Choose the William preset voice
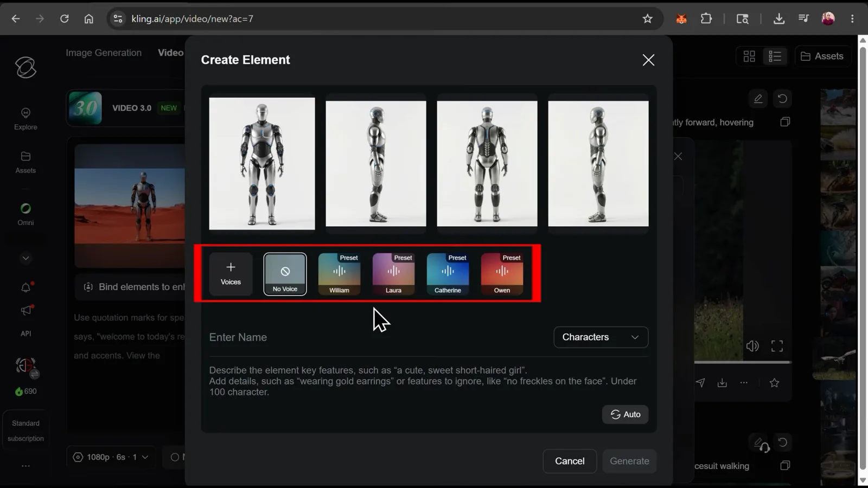Image resolution: width=868 pixels, height=488 pixels. [x=339, y=274]
